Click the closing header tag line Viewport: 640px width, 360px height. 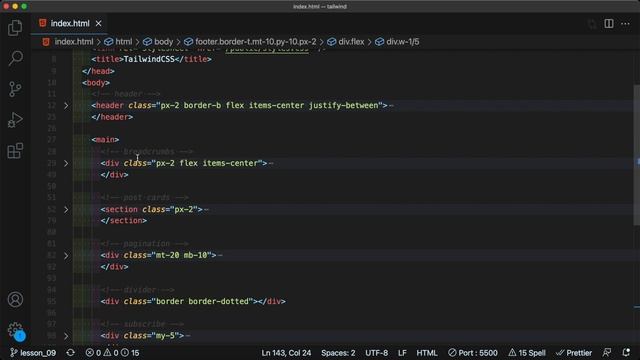click(x=112, y=117)
